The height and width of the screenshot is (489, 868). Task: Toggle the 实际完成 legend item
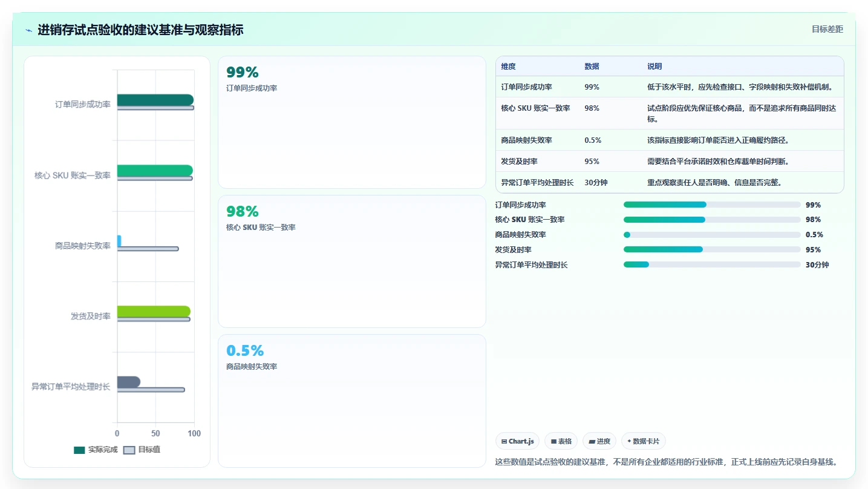pyautogui.click(x=96, y=450)
